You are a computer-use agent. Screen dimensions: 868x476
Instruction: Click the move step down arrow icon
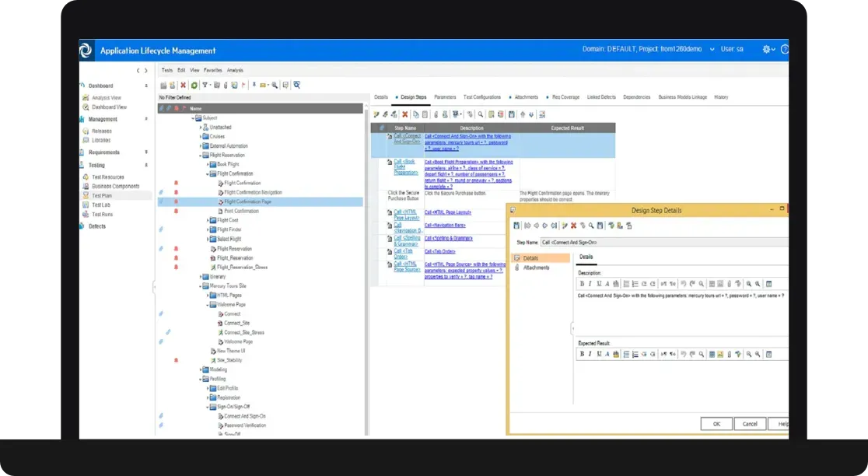tap(531, 114)
